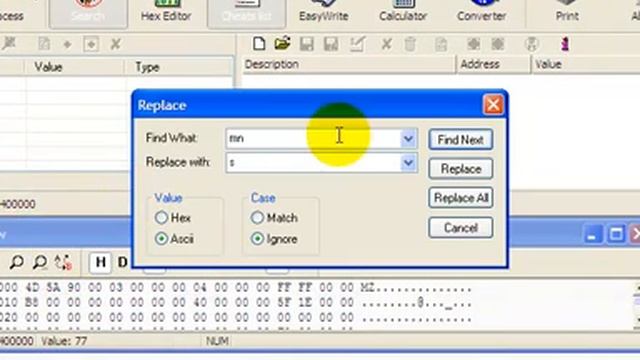Click the left magnifier icon in hex viewer
This screenshot has height=360, width=640.
[x=16, y=262]
